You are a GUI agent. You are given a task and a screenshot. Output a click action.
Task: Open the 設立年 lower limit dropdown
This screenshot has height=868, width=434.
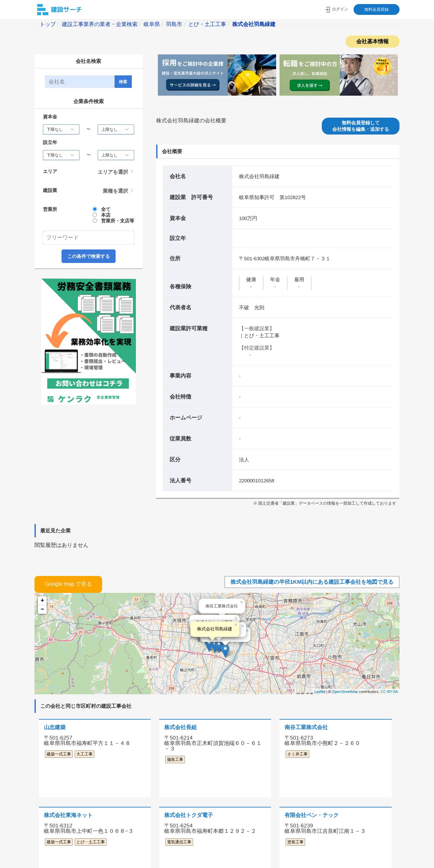point(61,155)
